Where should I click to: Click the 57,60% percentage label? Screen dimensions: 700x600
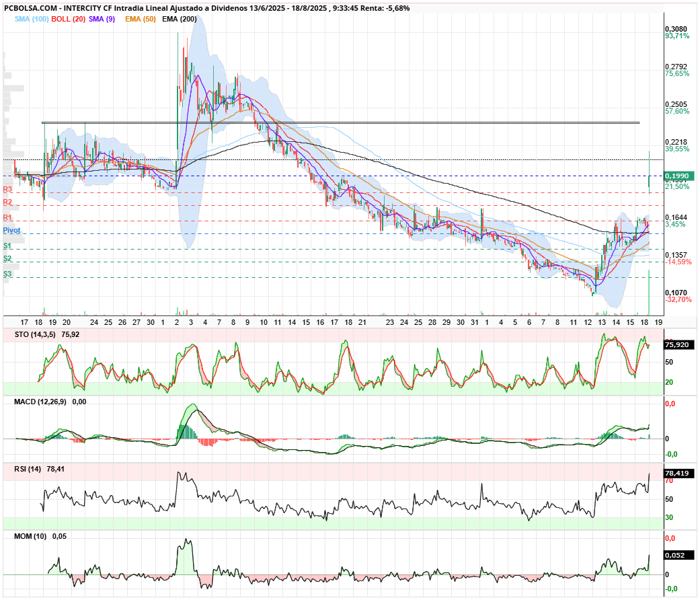(x=677, y=111)
